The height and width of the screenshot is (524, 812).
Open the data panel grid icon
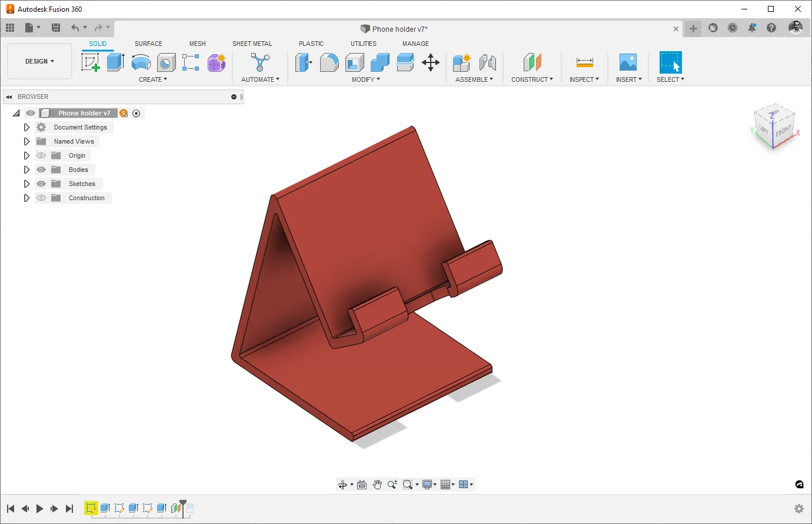[10, 28]
